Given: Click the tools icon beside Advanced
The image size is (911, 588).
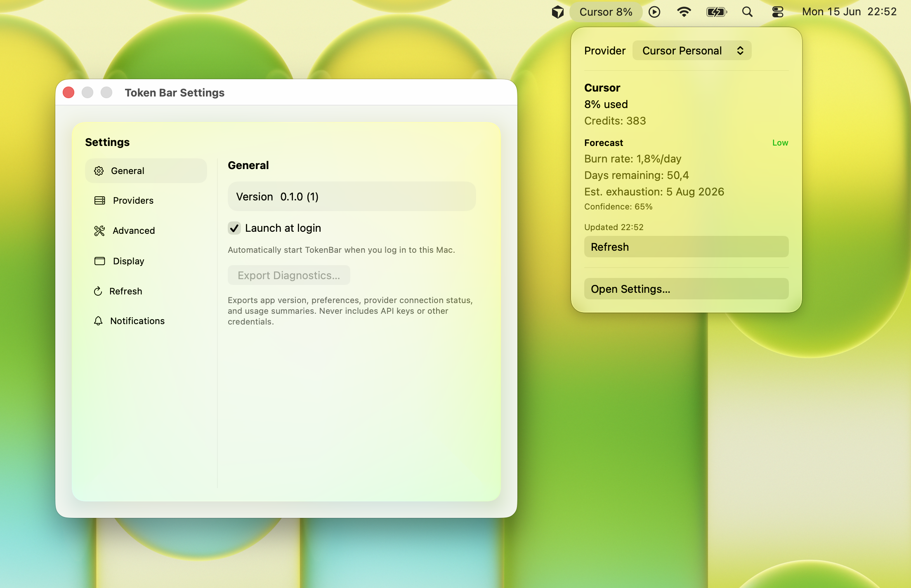Looking at the screenshot, I should 99,230.
